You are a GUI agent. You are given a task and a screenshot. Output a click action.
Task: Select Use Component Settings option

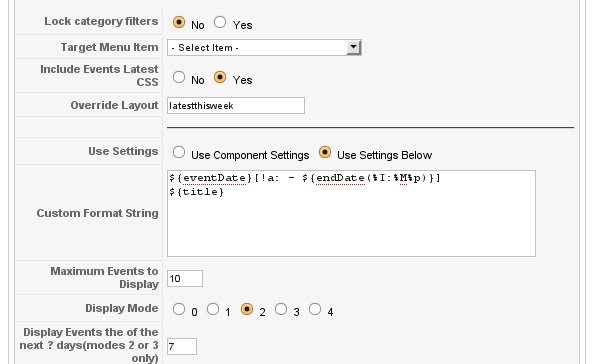[179, 152]
